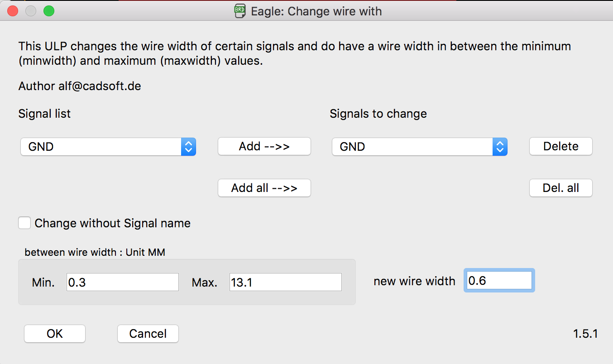
Task: Focus the Min. wire width field
Action: [x=122, y=282]
